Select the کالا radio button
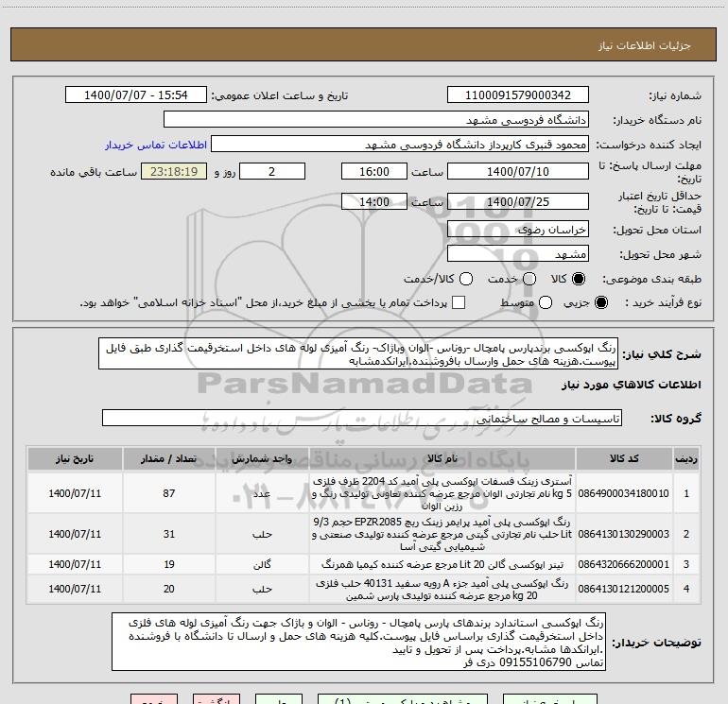This screenshot has height=704, width=728. pos(579,279)
